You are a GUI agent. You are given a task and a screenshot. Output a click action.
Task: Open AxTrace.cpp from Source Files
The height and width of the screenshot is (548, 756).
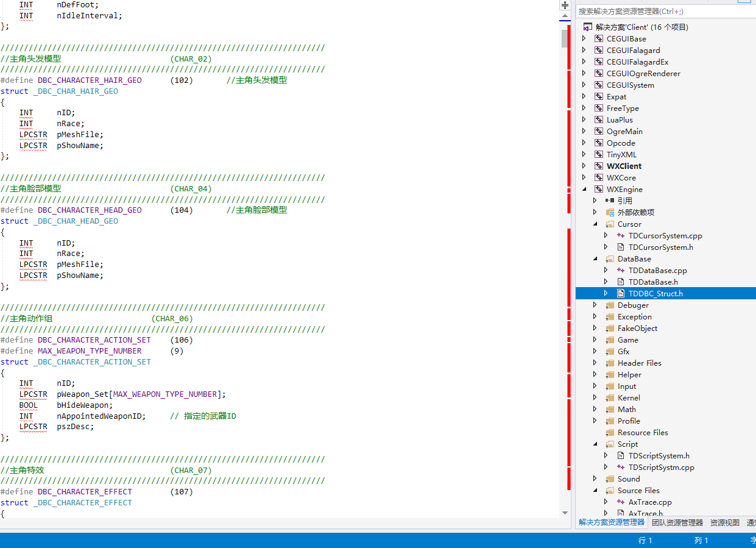coord(649,502)
